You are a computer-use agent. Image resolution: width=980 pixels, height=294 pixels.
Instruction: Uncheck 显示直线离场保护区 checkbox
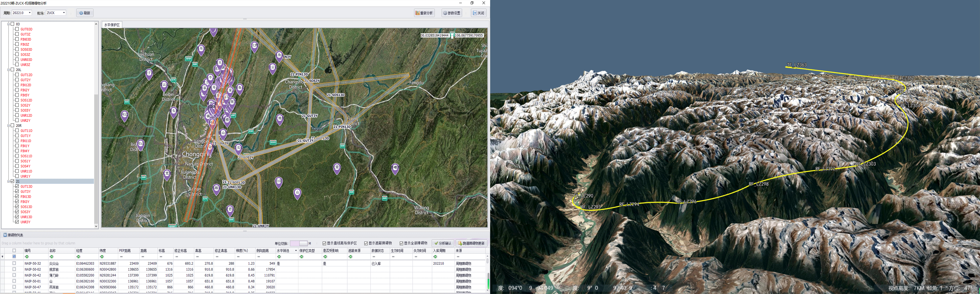point(324,243)
